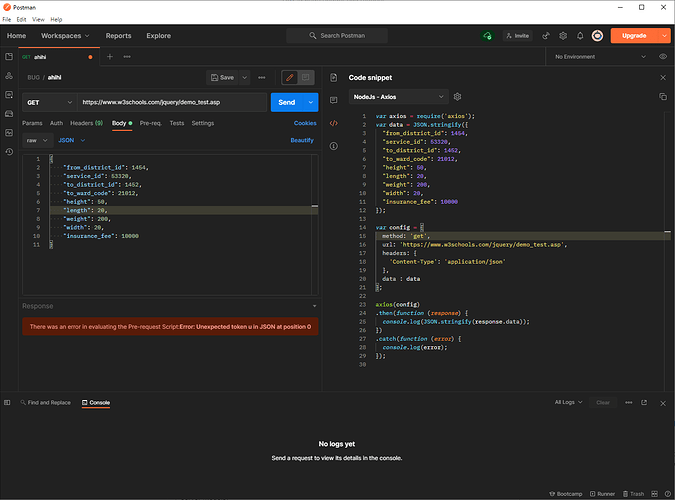
Task: Click the Invite button
Action: (517, 36)
